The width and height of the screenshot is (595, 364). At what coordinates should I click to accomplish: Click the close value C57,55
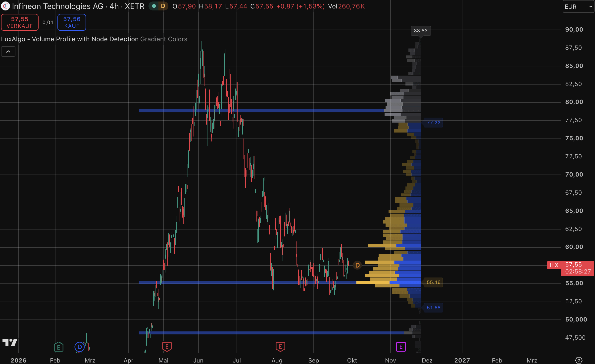click(x=262, y=6)
